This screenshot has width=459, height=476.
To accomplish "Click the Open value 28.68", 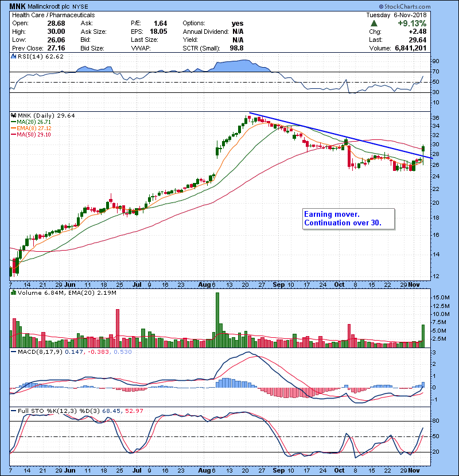I will click(56, 24).
